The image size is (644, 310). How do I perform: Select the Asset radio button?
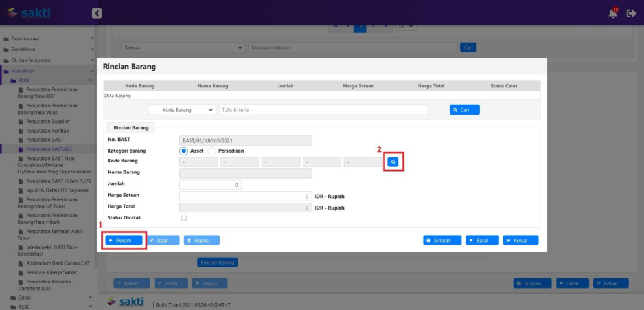click(184, 151)
